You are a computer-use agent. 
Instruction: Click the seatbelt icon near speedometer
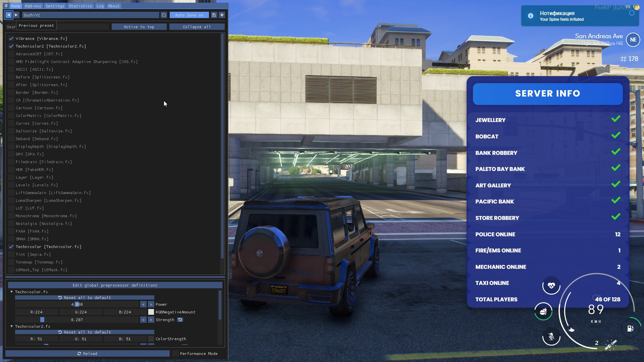click(610, 345)
